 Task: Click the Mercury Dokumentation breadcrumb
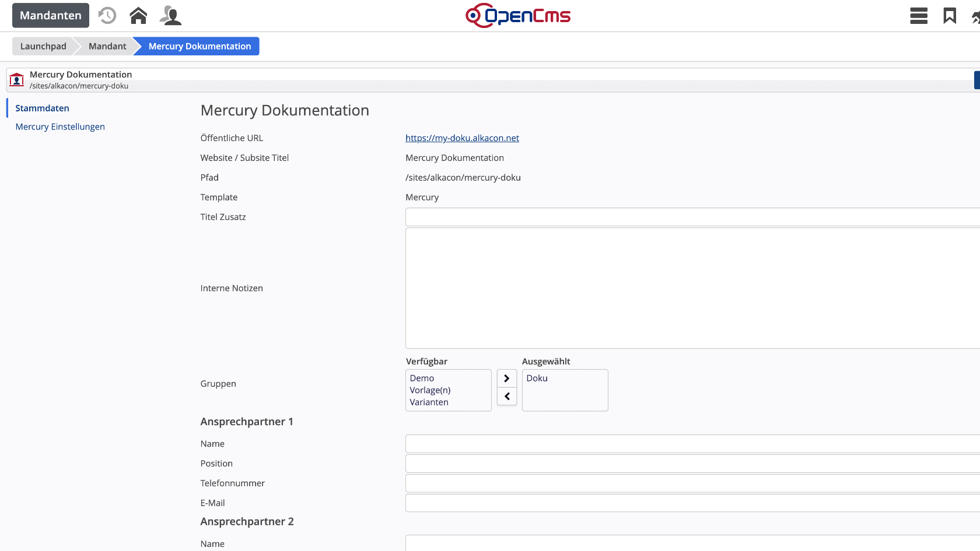coord(199,47)
